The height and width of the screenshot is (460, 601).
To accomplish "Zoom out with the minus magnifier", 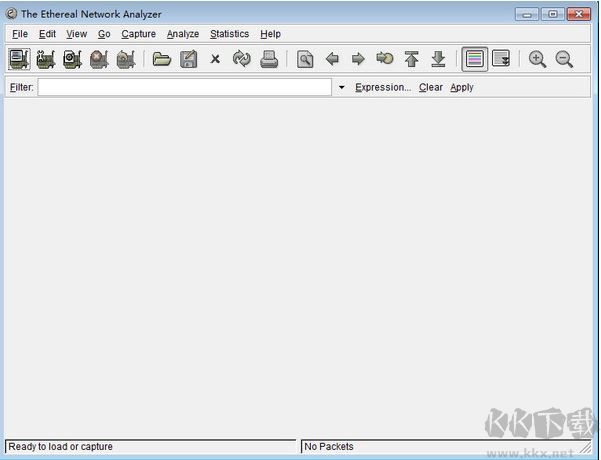I will pos(564,59).
